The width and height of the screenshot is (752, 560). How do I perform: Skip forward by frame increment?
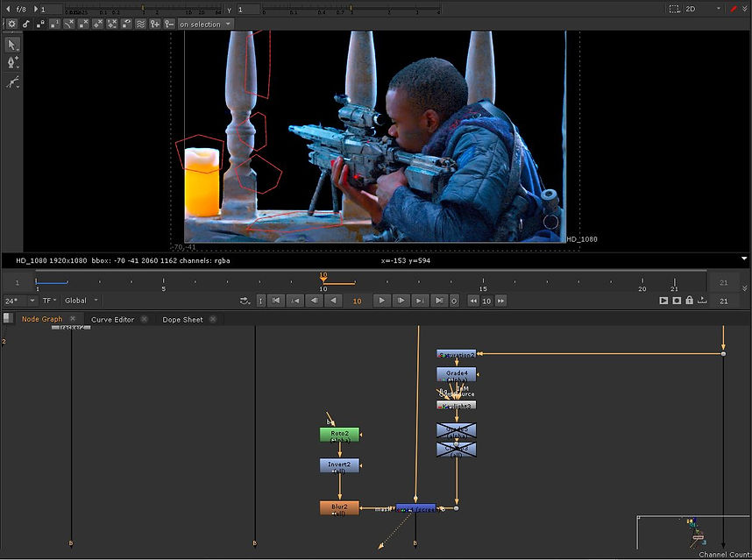(x=500, y=301)
